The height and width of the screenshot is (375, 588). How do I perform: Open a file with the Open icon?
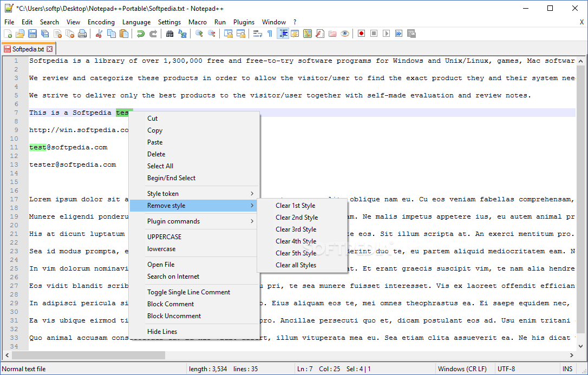20,33
